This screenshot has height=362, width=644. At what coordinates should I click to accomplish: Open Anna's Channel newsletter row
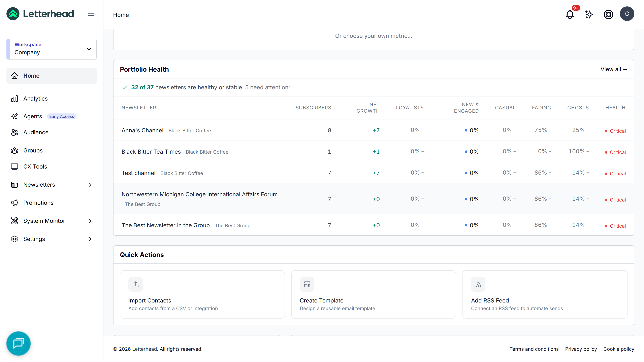coord(374,130)
